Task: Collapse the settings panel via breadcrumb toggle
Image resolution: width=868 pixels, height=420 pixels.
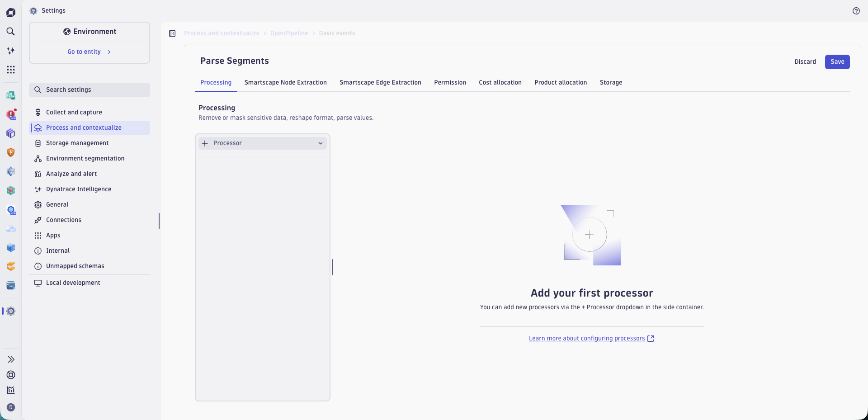Action: [172, 33]
